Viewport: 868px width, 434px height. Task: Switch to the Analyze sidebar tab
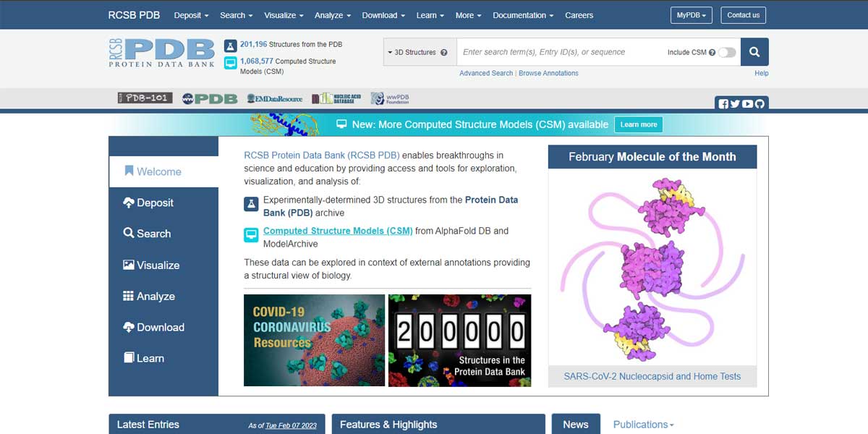coord(163,297)
